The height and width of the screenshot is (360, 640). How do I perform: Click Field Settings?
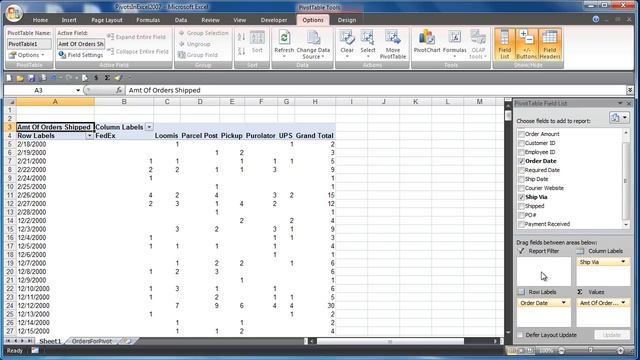point(80,55)
